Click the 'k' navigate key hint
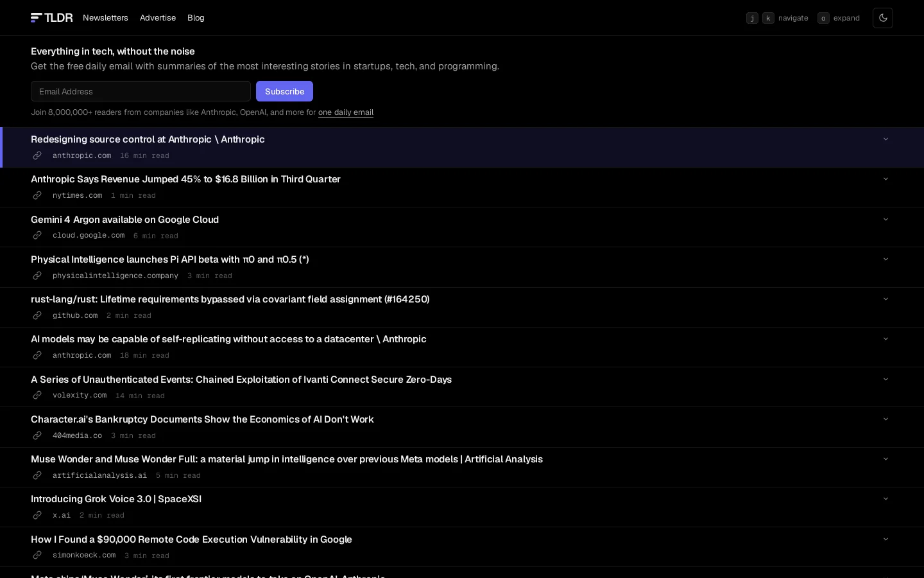The width and height of the screenshot is (924, 578). (768, 18)
